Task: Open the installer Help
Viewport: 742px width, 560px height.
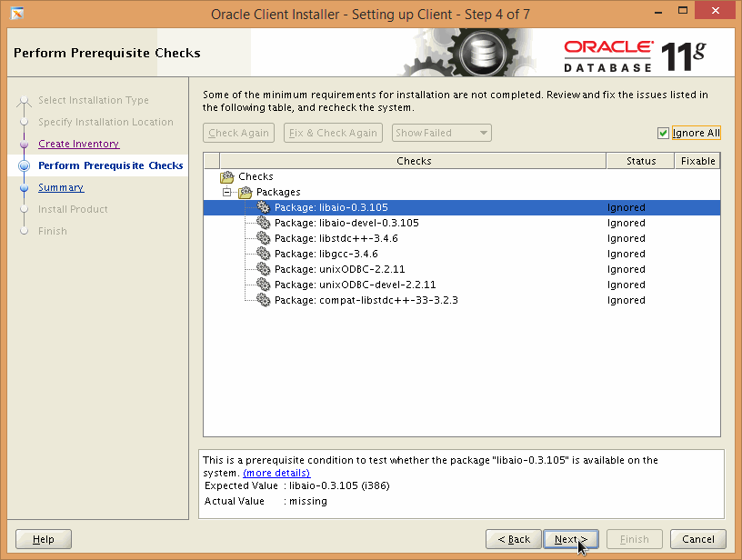Action: pyautogui.click(x=44, y=539)
